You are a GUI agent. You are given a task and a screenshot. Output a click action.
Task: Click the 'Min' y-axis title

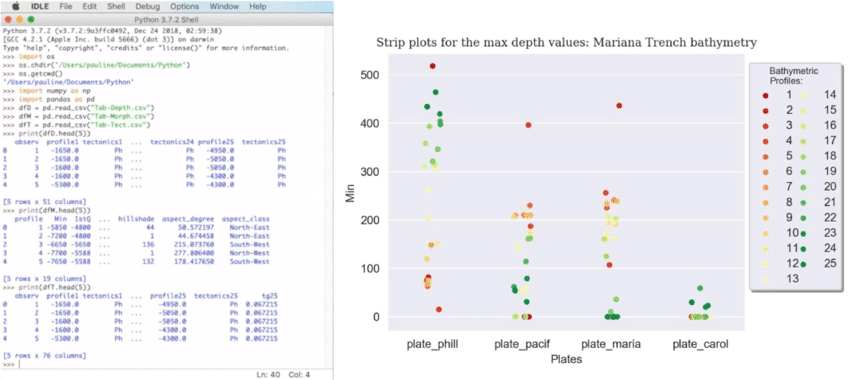[x=351, y=195]
